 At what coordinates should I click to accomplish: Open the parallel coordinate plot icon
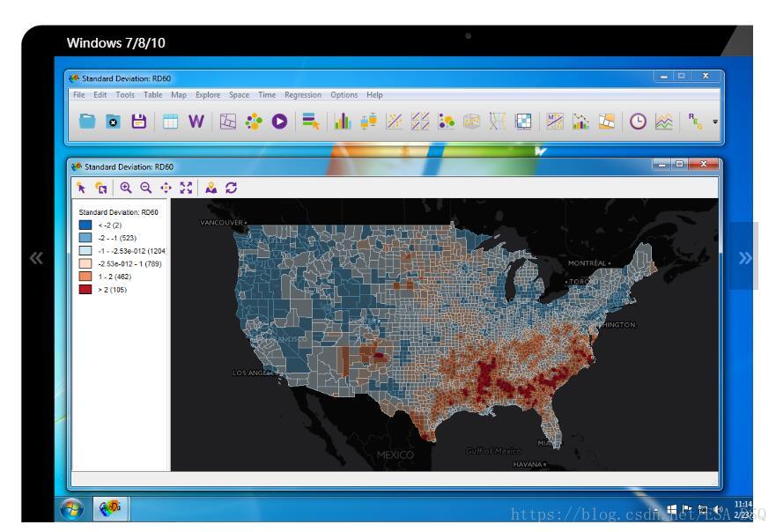(498, 121)
